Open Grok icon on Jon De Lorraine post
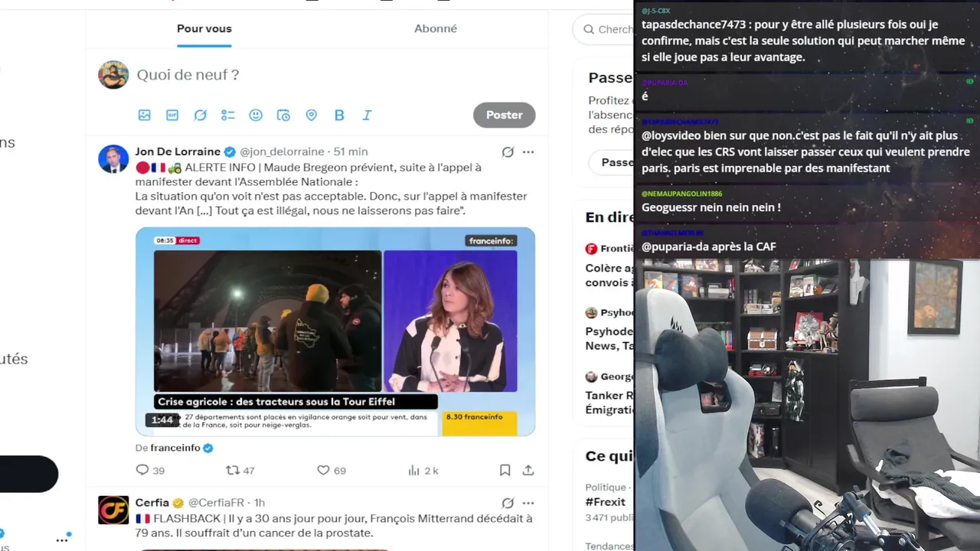Image resolution: width=980 pixels, height=551 pixels. coord(508,152)
